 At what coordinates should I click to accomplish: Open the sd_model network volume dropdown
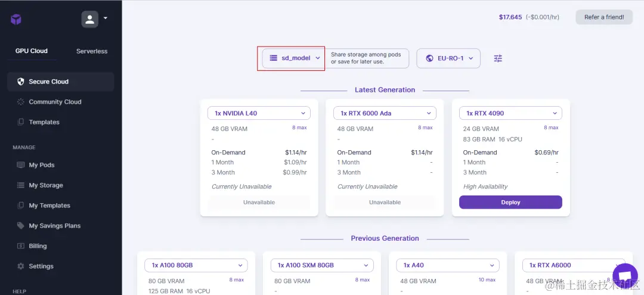coord(294,58)
